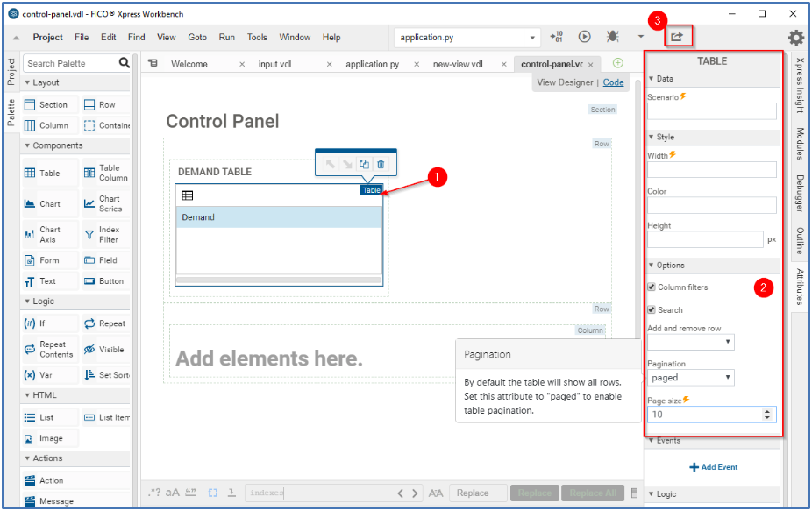The height and width of the screenshot is (511, 812).
Task: Open the application.py run configuration dropdown
Action: coord(533,38)
